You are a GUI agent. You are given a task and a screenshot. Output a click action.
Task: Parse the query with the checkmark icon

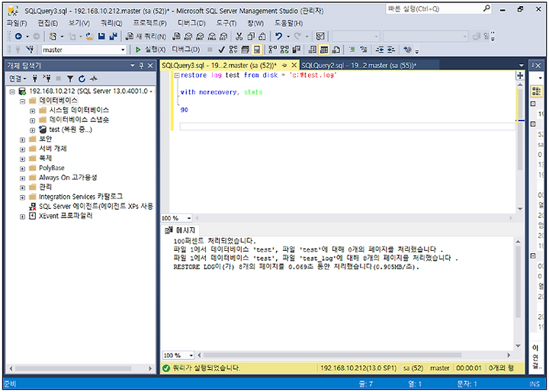pyautogui.click(x=221, y=50)
